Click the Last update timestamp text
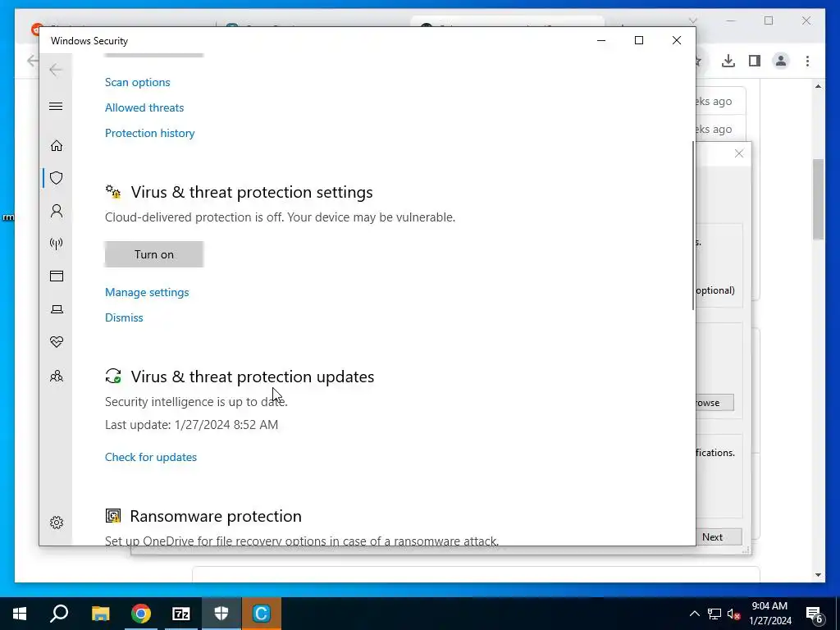The image size is (840, 630). 191,425
